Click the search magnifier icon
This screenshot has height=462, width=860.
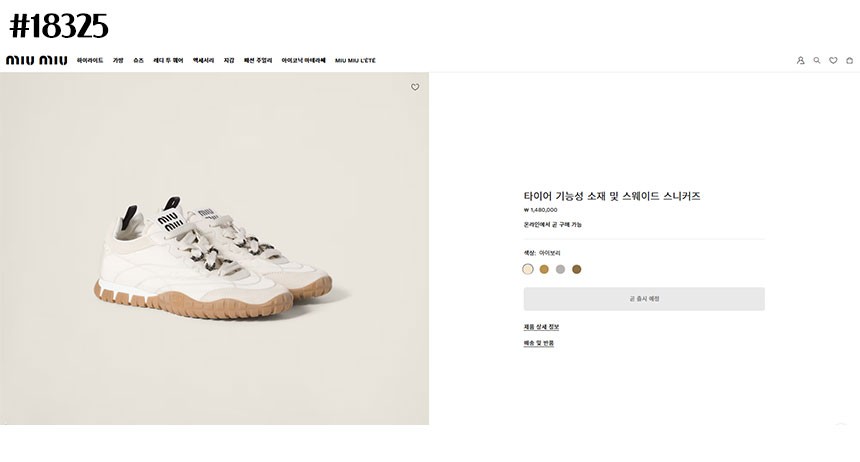(817, 60)
